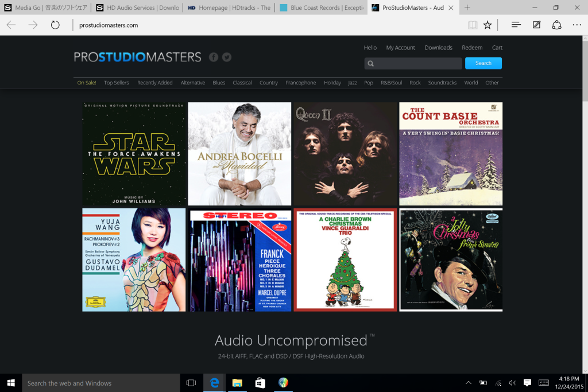Browse the Soundtracks genre
This screenshot has height=392, width=588.
point(443,83)
